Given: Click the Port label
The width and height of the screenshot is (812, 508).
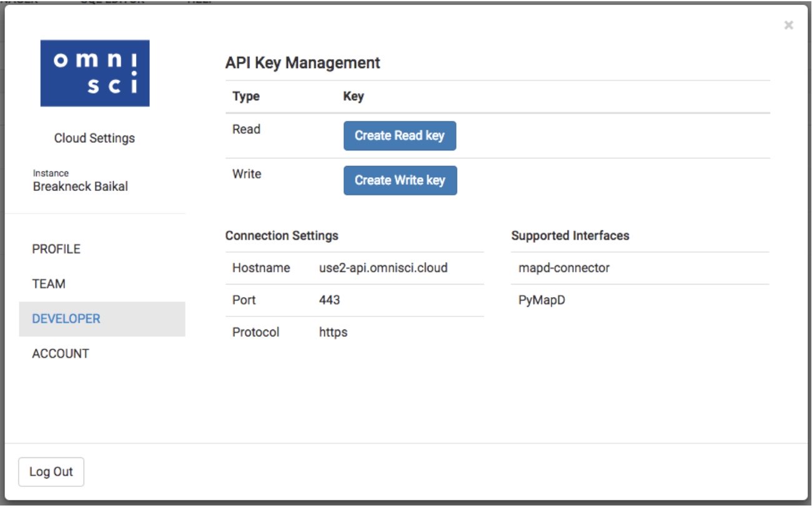Looking at the screenshot, I should tap(244, 300).
